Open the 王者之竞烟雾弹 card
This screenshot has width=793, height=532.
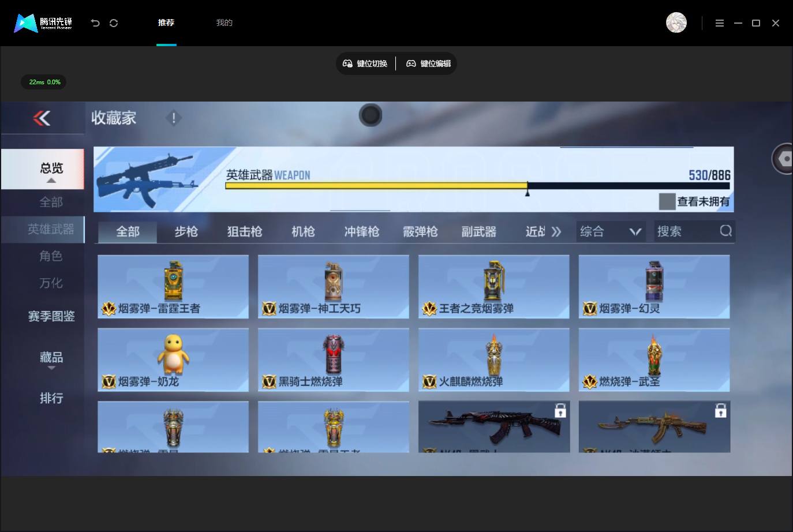tap(494, 287)
